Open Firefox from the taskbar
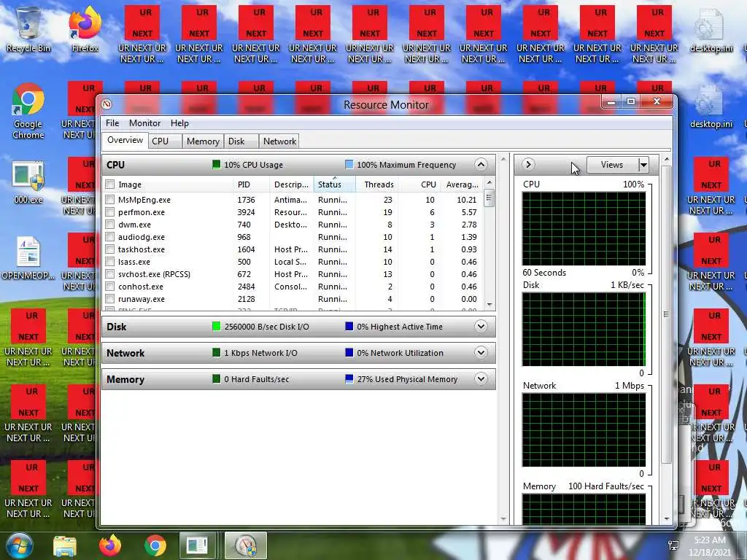Image resolution: width=747 pixels, height=560 pixels. pos(110,546)
